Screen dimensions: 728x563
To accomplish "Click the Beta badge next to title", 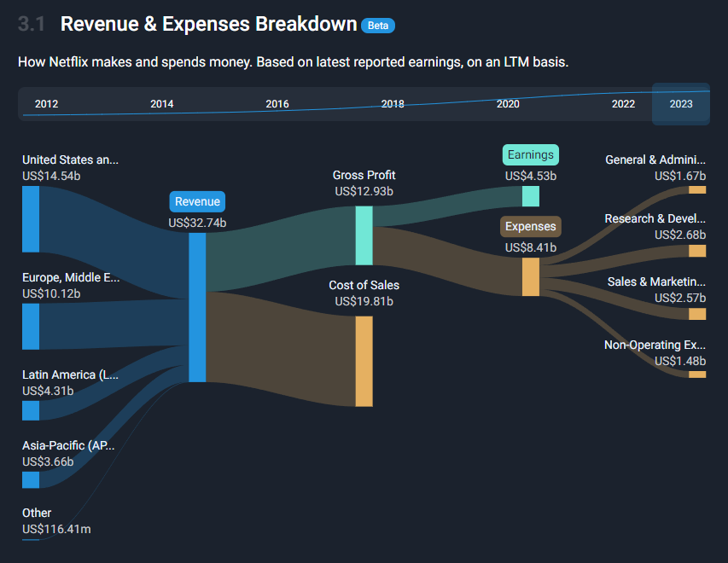I will pos(378,26).
